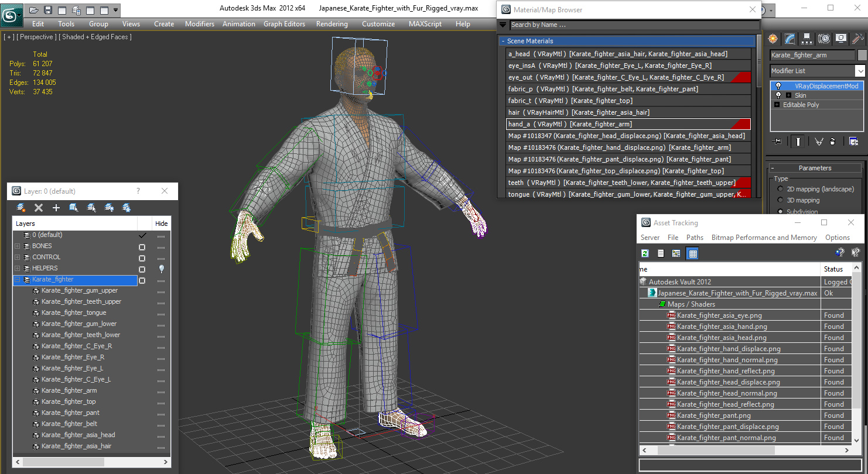Toggle Skin modifier lightbulb in stack
Screen dimensions: 868x474
tap(778, 95)
